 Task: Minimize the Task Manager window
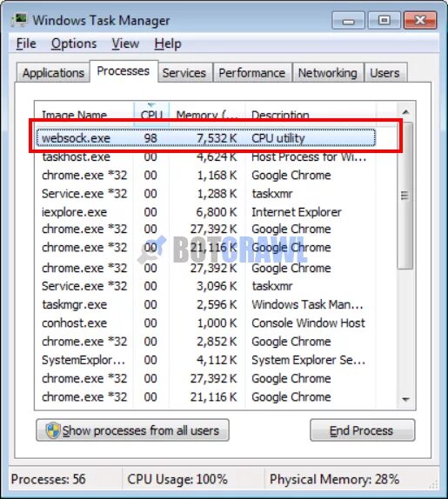point(348,20)
